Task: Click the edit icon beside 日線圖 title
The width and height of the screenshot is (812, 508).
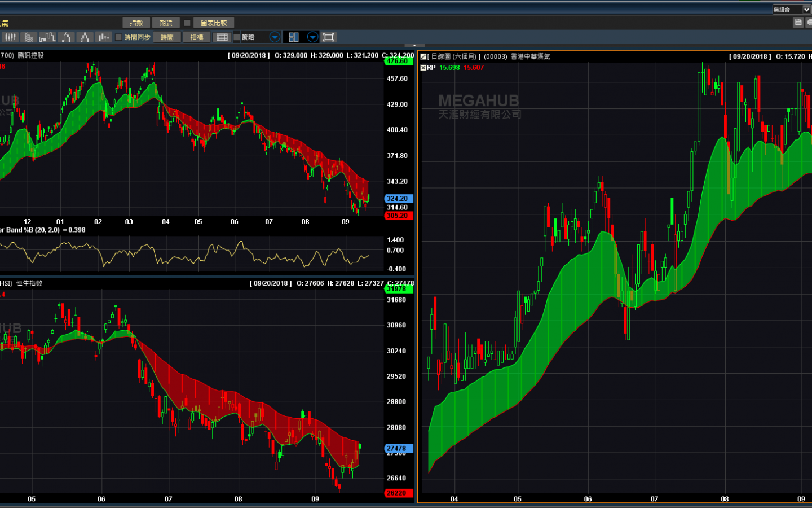Action: point(423,56)
